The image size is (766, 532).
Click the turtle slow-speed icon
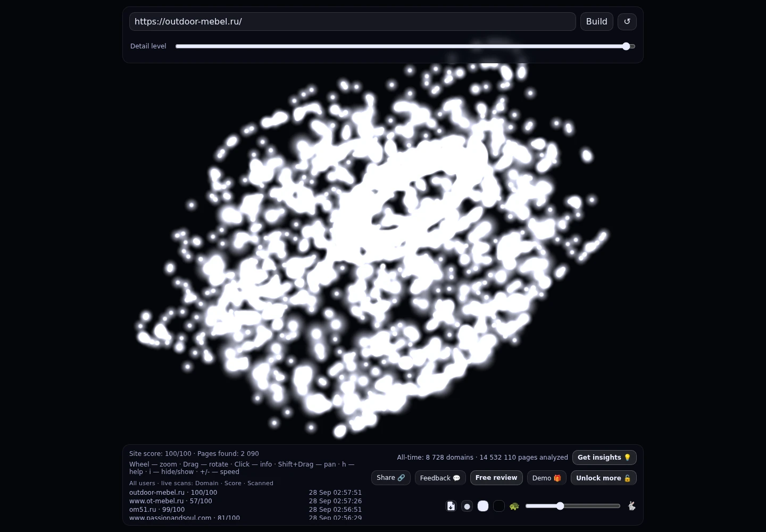(x=514, y=506)
